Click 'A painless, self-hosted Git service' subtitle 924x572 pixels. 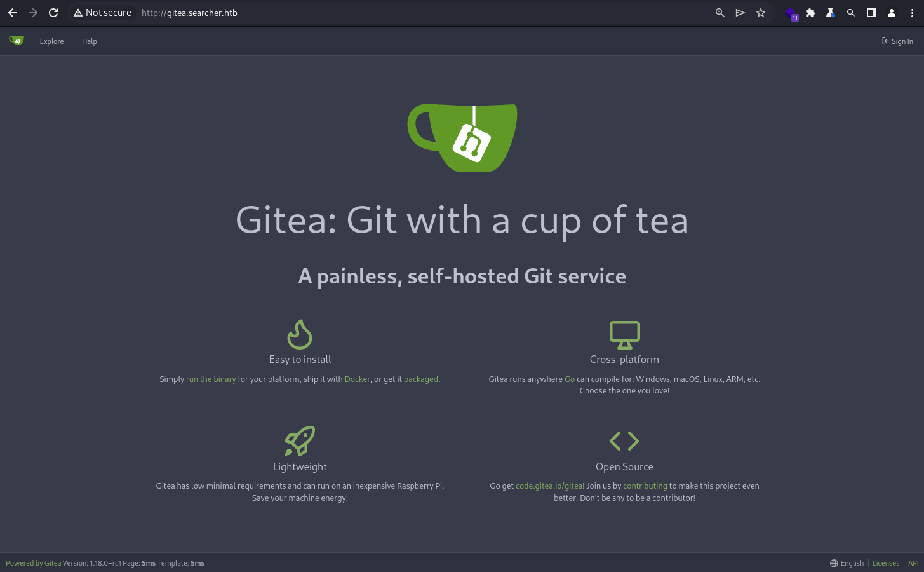point(462,276)
